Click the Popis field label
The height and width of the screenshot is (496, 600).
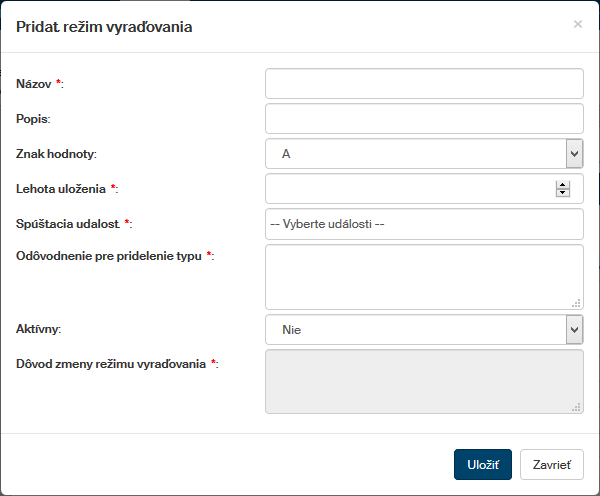pyautogui.click(x=33, y=119)
